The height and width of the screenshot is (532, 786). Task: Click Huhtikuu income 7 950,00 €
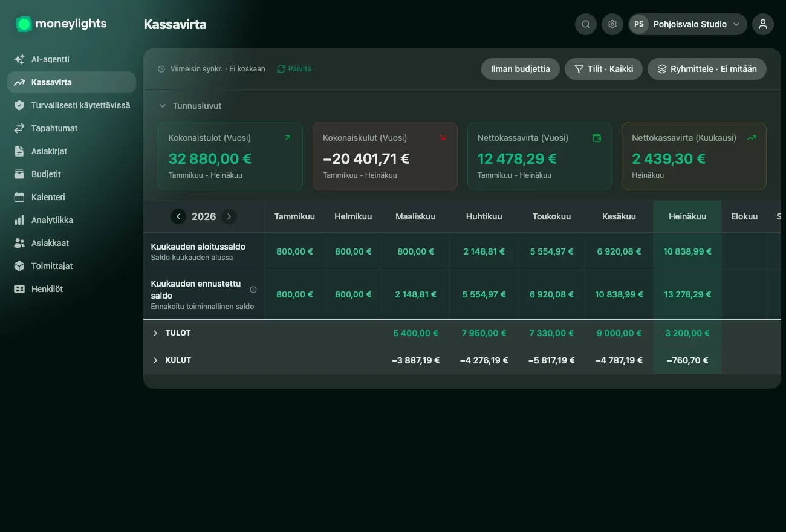click(x=484, y=333)
